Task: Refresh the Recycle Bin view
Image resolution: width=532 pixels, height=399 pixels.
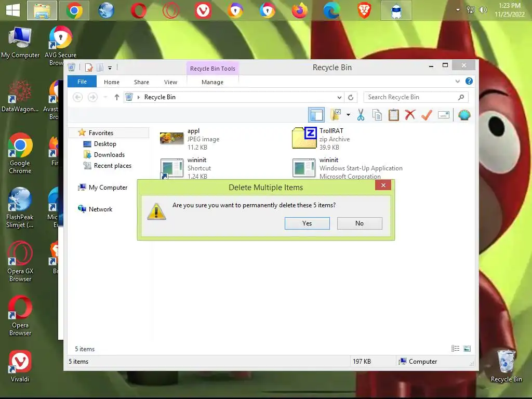Action: tap(351, 97)
